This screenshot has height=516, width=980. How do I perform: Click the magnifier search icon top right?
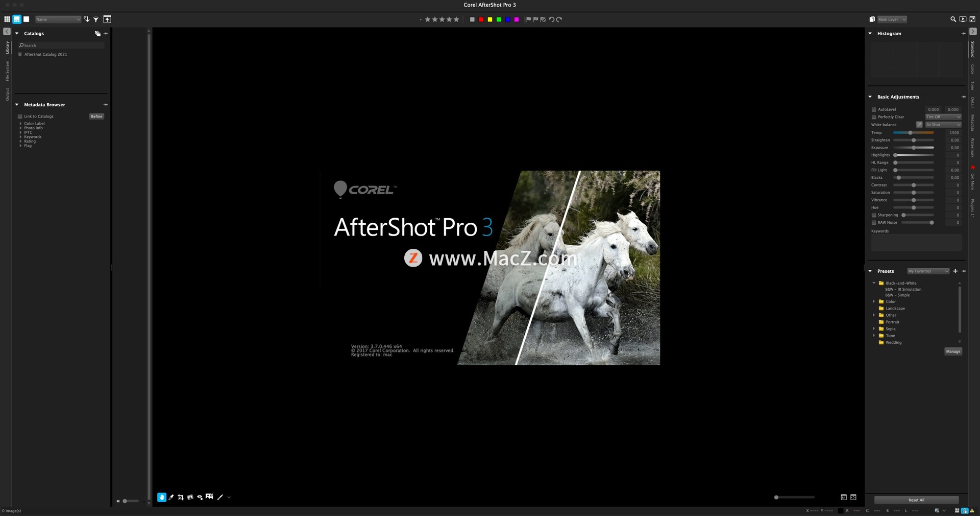[x=953, y=19]
